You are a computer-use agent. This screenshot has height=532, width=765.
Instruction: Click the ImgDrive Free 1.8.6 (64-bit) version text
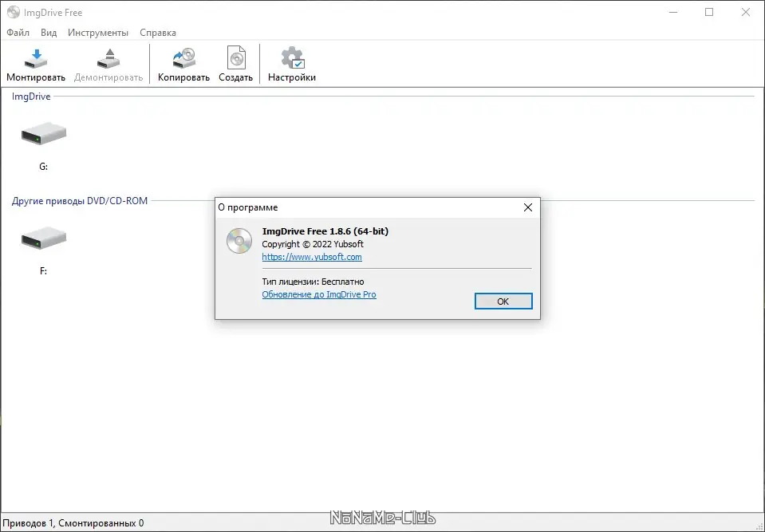pyautogui.click(x=325, y=231)
